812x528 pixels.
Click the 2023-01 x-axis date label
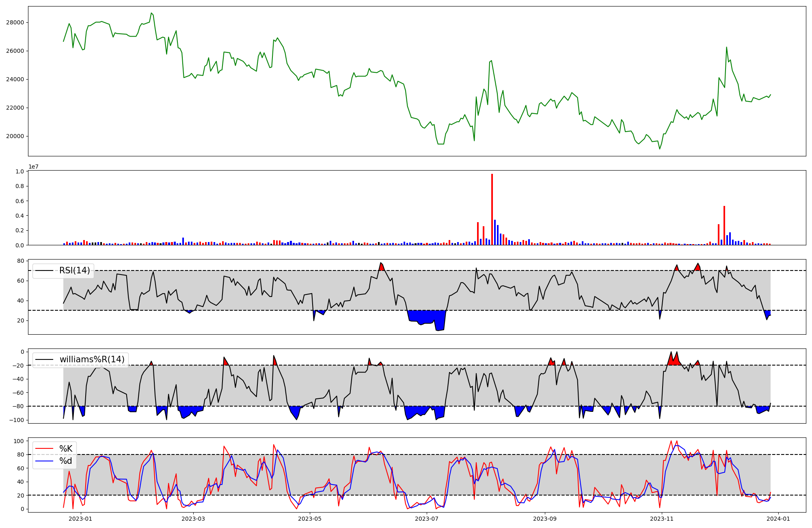point(81,519)
